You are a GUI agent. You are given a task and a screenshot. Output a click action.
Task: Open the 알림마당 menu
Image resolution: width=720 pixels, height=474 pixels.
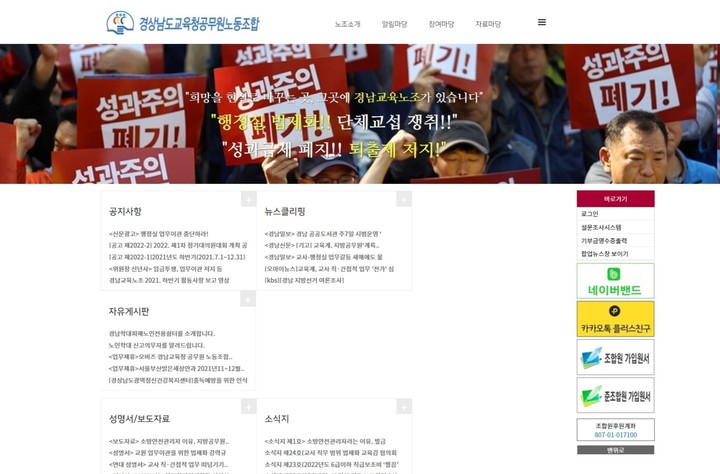tap(394, 24)
